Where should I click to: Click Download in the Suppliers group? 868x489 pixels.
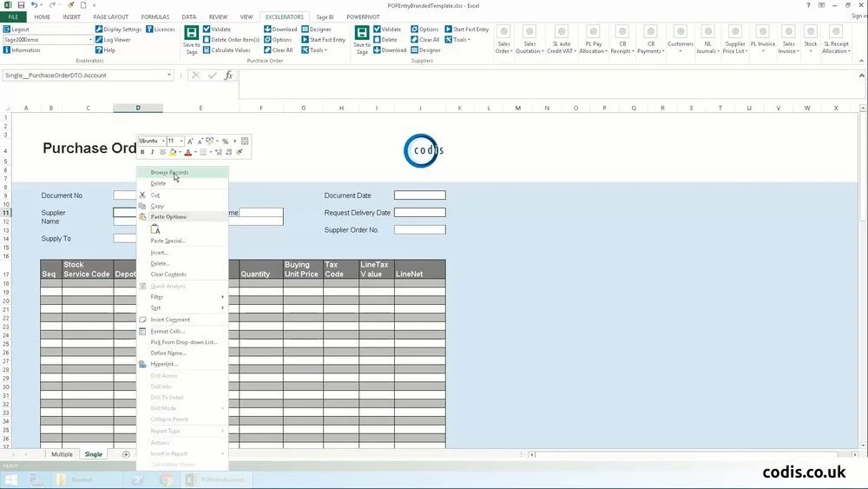point(390,50)
